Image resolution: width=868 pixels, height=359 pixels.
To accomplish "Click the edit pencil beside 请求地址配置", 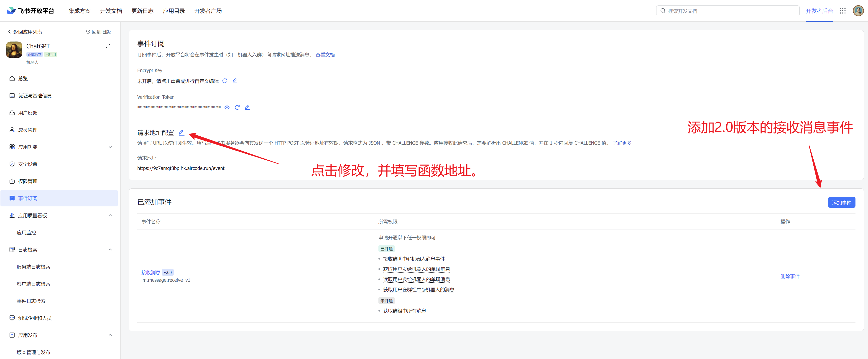I will pyautogui.click(x=181, y=133).
